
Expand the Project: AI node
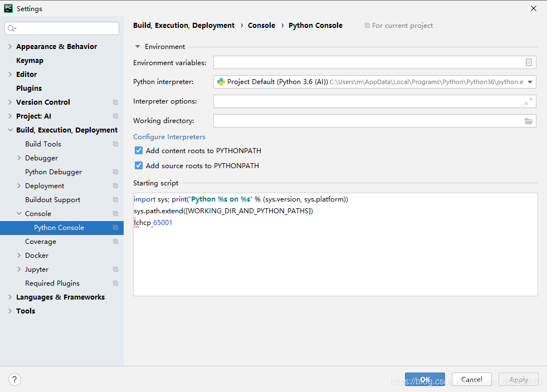click(x=10, y=116)
